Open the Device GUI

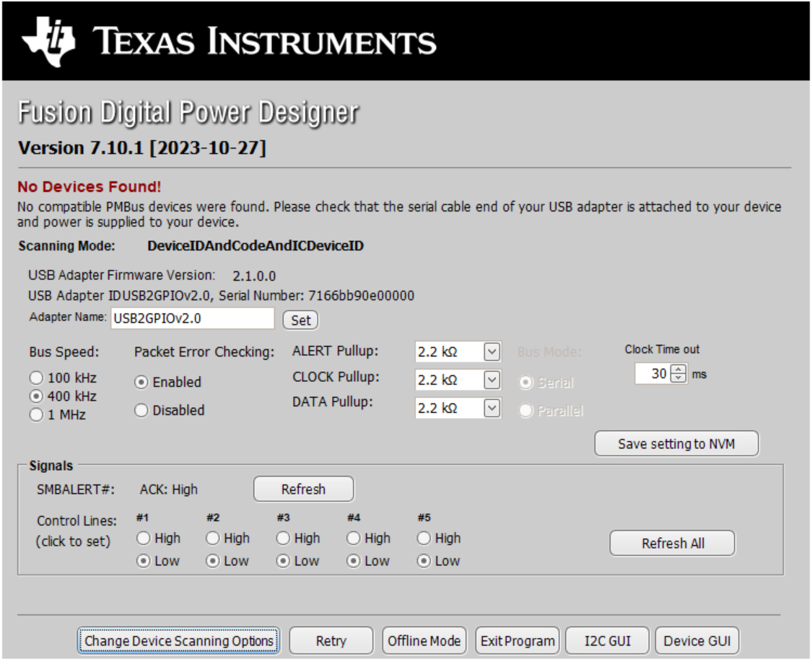pos(697,641)
